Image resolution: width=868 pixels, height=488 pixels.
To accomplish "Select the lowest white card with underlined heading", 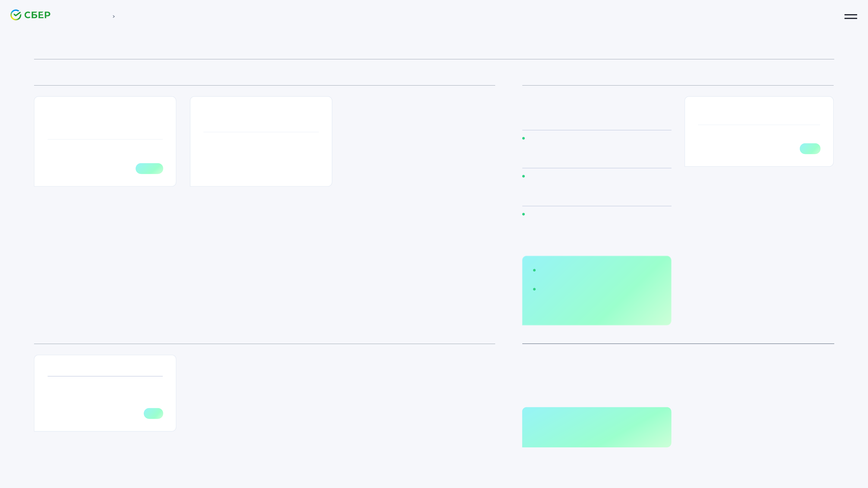I will (x=105, y=393).
